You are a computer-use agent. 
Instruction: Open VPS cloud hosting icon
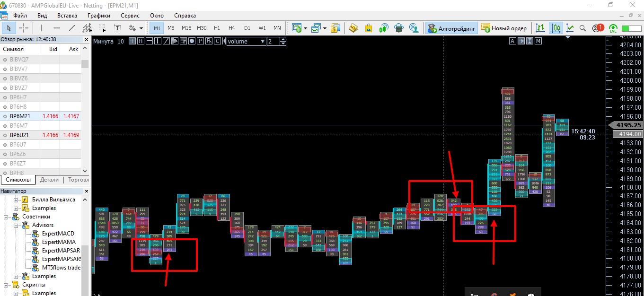399,28
